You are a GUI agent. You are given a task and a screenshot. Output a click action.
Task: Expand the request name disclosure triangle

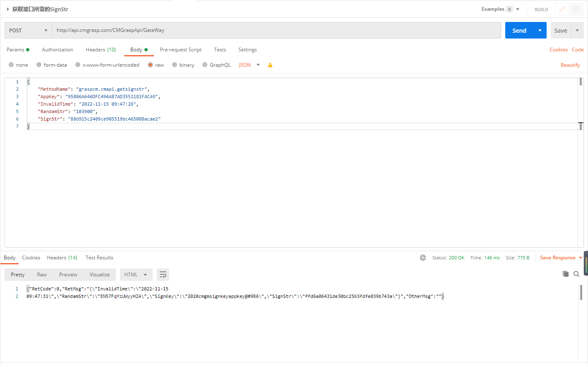click(x=8, y=9)
